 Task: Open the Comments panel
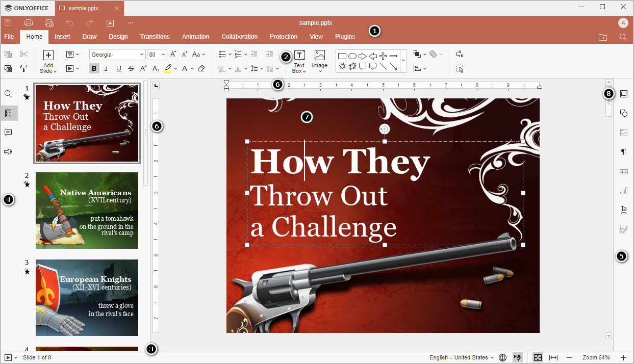[8, 133]
